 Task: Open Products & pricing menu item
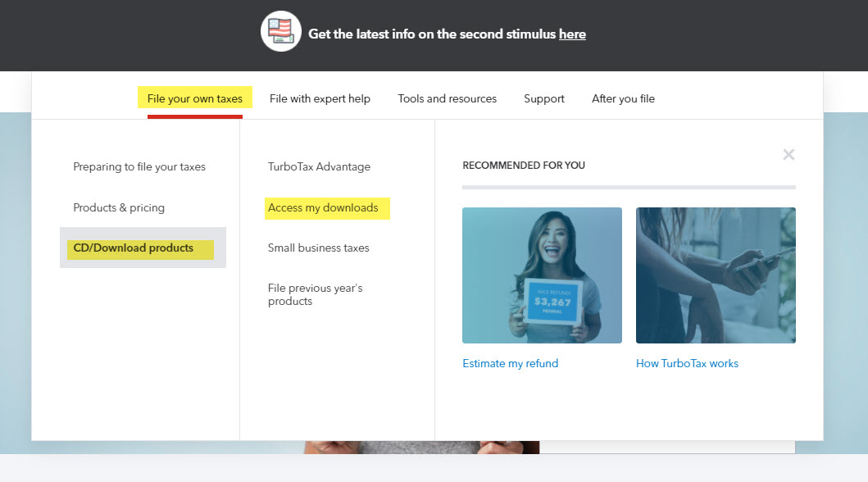[119, 207]
